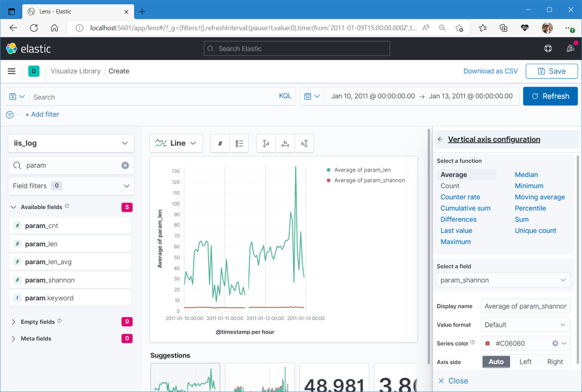Add this page to favorites
The image size is (582, 392).
click(x=459, y=28)
